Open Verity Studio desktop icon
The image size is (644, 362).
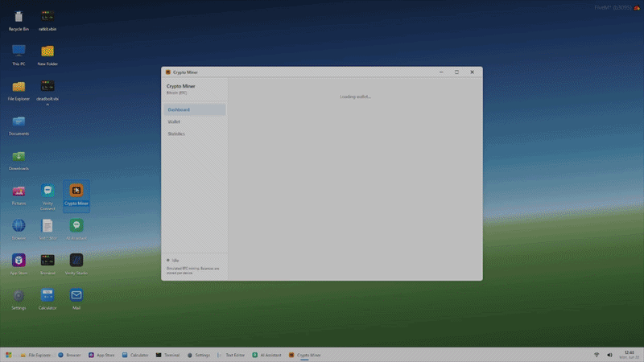pos(76,265)
